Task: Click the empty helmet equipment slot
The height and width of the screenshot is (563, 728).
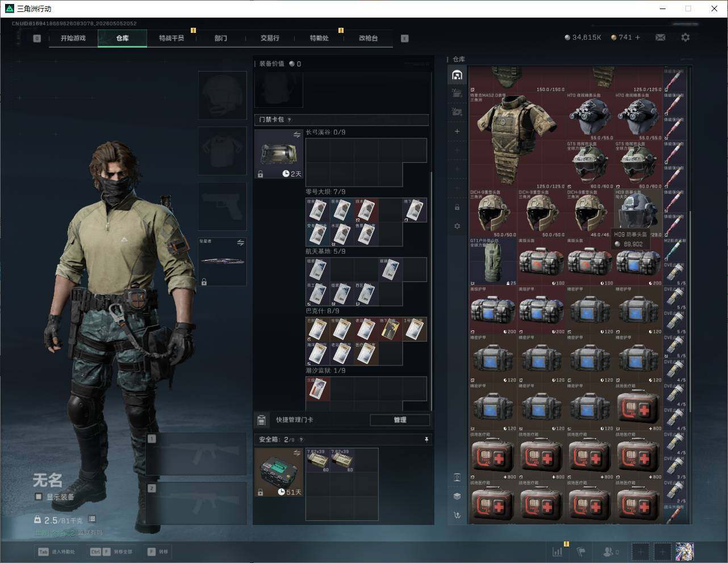Action: click(x=222, y=95)
